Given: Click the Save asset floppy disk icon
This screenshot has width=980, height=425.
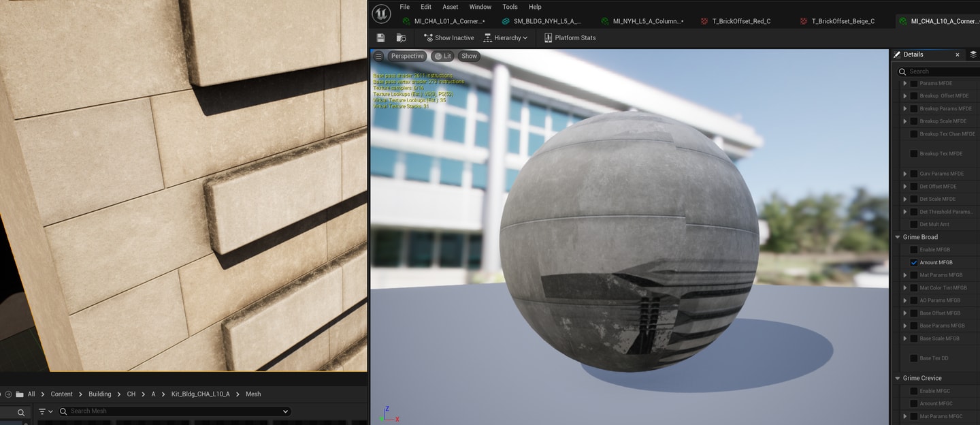Looking at the screenshot, I should (x=380, y=38).
